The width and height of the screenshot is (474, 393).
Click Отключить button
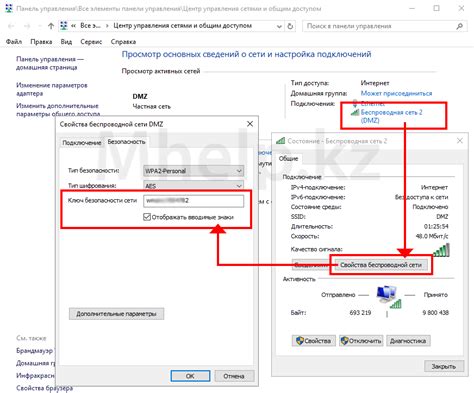tap(361, 341)
